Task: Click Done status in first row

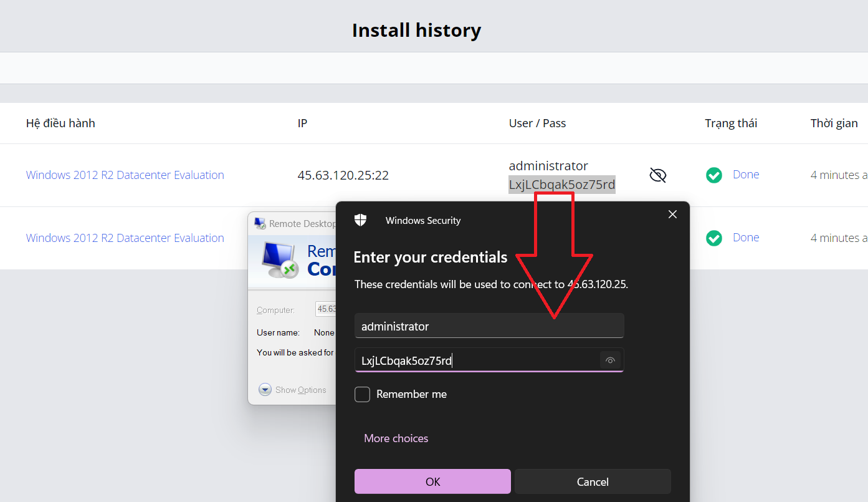Action: [746, 175]
